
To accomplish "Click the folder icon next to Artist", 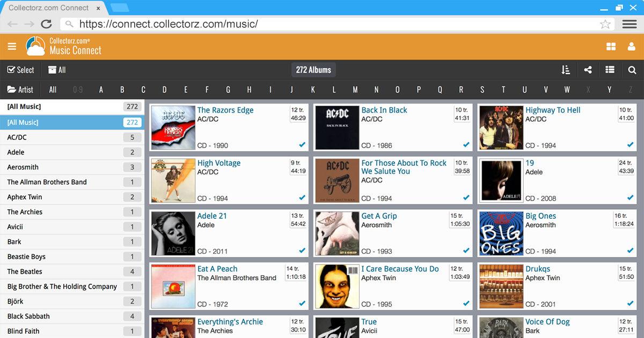I will coord(11,89).
